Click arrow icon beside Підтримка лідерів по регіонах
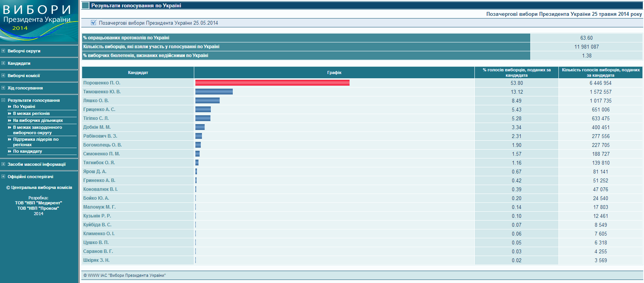This screenshot has height=283, width=644. pyautogui.click(x=10, y=139)
